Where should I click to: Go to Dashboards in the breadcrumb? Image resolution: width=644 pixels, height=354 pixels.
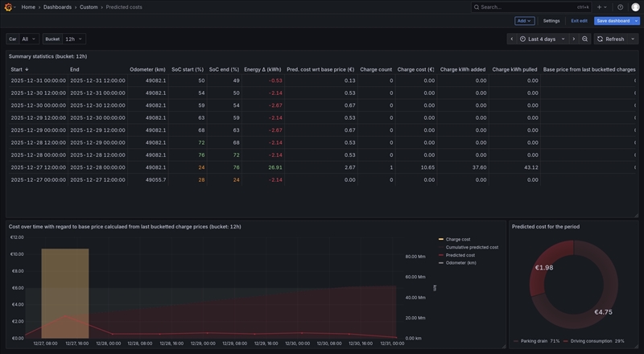pos(57,6)
